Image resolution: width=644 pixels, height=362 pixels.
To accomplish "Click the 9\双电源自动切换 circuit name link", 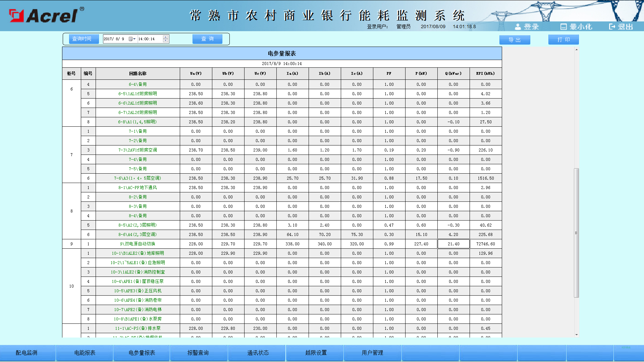I will tap(138, 244).
